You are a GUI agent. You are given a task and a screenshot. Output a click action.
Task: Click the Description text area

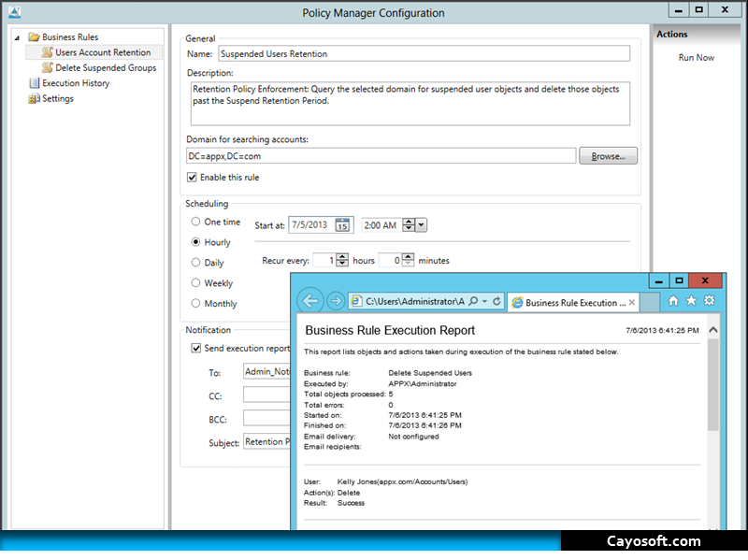pos(410,104)
